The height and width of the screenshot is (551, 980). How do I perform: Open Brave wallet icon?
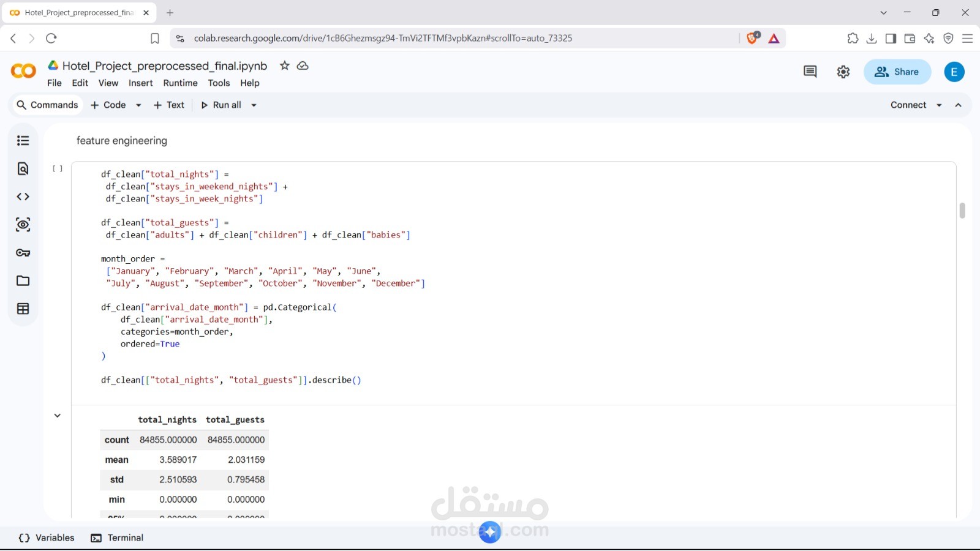(x=910, y=39)
